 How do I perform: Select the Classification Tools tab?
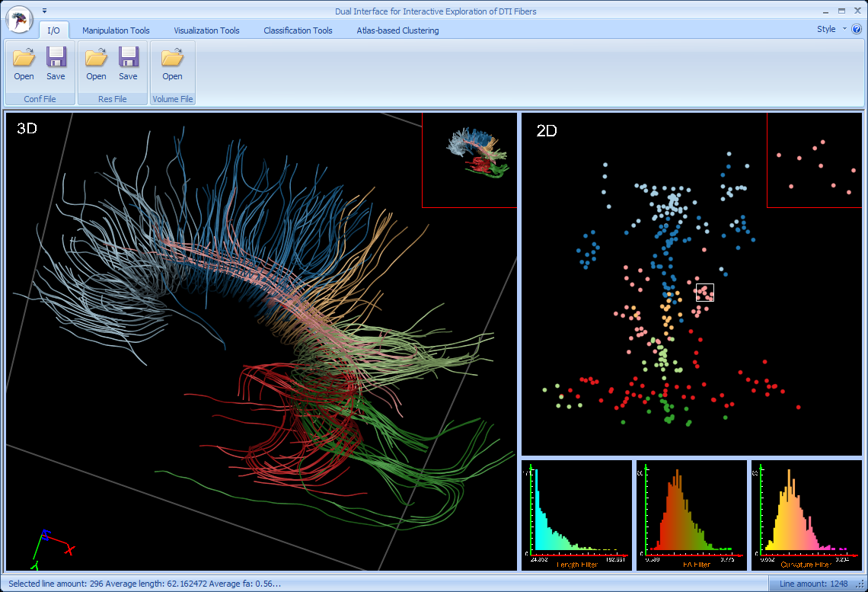point(298,30)
